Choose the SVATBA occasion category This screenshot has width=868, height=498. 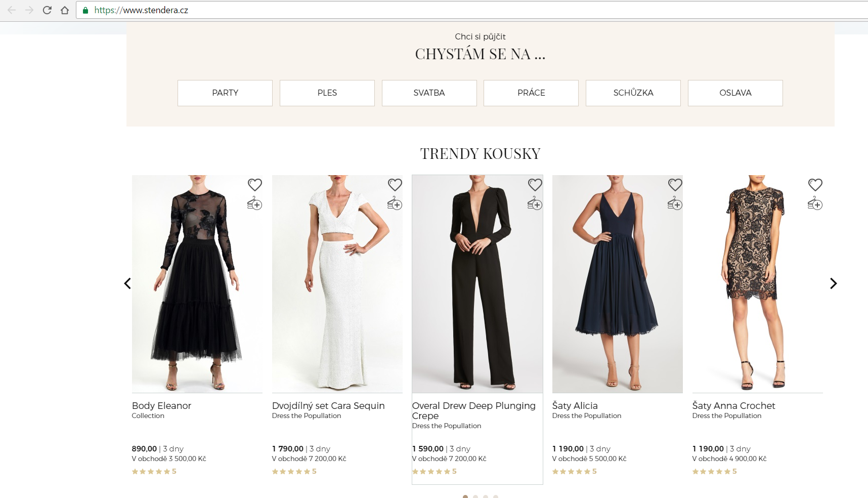pyautogui.click(x=429, y=93)
